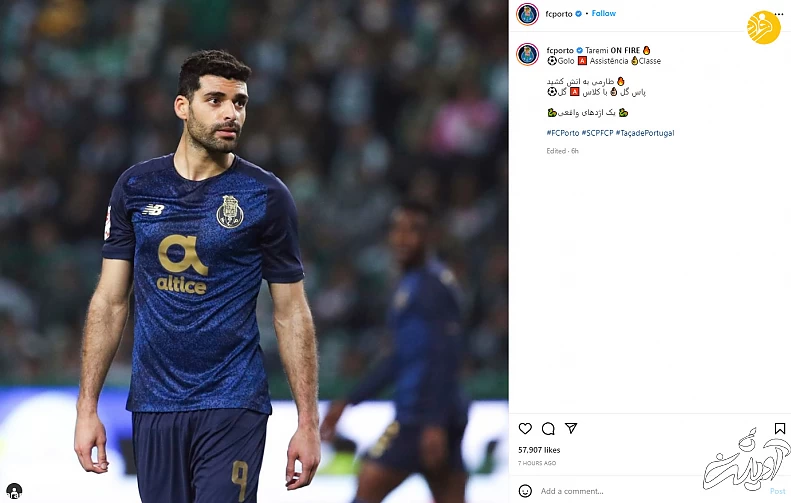Viewport: 791px width, 503px height.
Task: Open fcporto profile picture in header
Action: tap(528, 14)
